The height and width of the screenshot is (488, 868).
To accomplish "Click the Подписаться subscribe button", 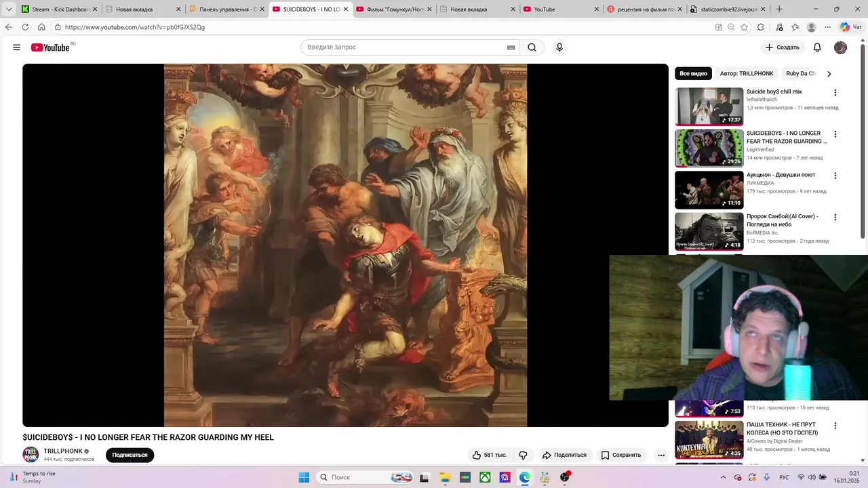I will pyautogui.click(x=130, y=455).
